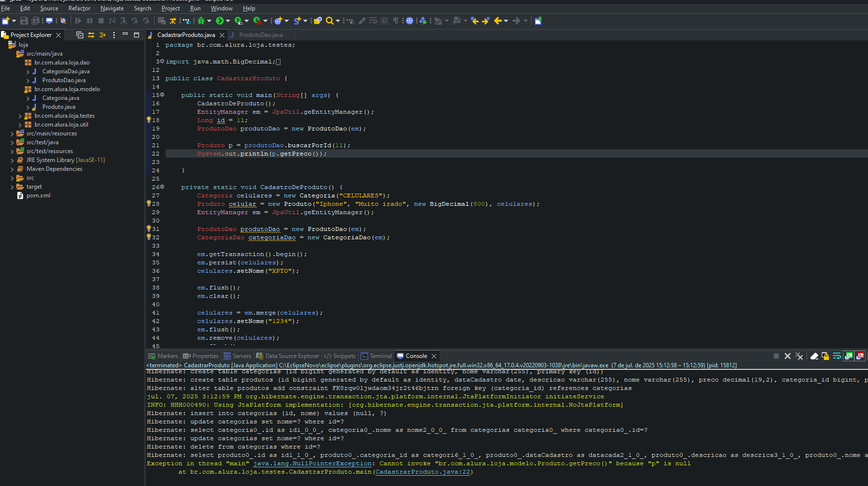
Task: Open the Search magnifier icon
Action: tap(329, 21)
